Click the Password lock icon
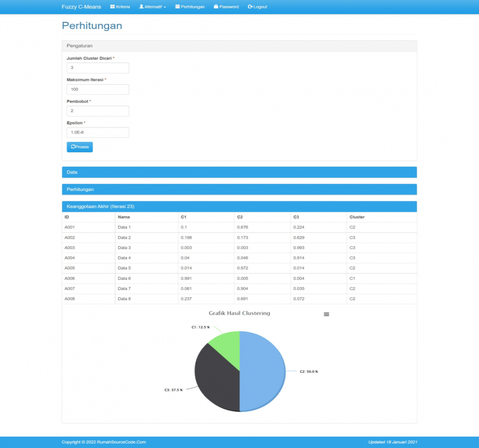This screenshot has height=448, width=479. 216,7
